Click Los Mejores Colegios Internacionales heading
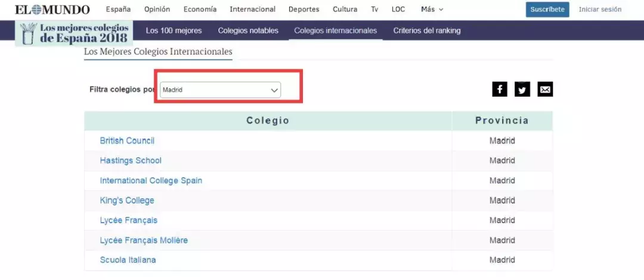644x280 pixels. pyautogui.click(x=158, y=52)
